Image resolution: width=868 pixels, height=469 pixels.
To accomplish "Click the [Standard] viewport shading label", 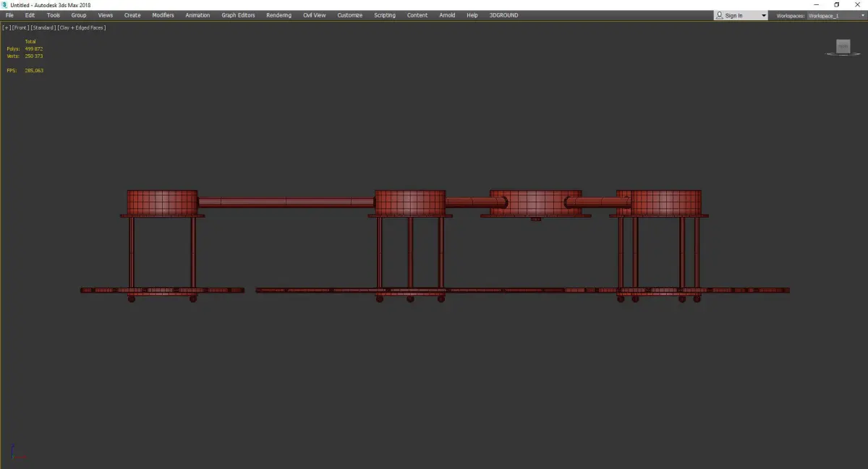I will click(43, 27).
